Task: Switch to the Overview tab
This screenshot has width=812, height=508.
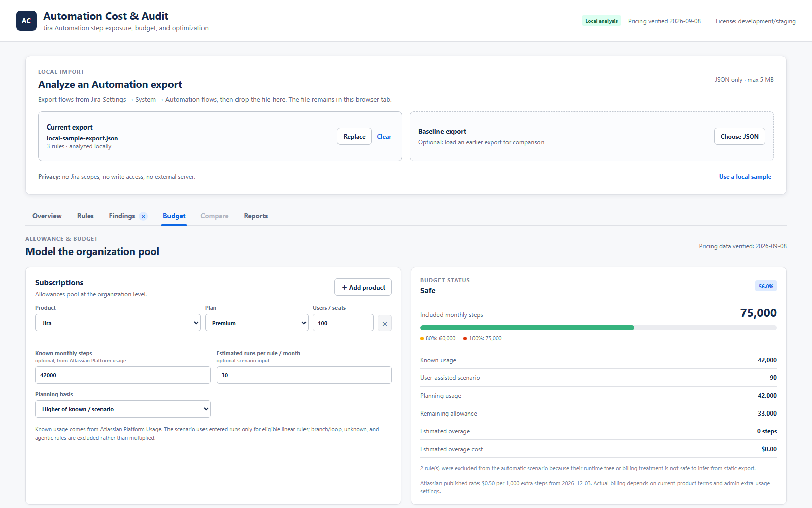Action: point(47,216)
